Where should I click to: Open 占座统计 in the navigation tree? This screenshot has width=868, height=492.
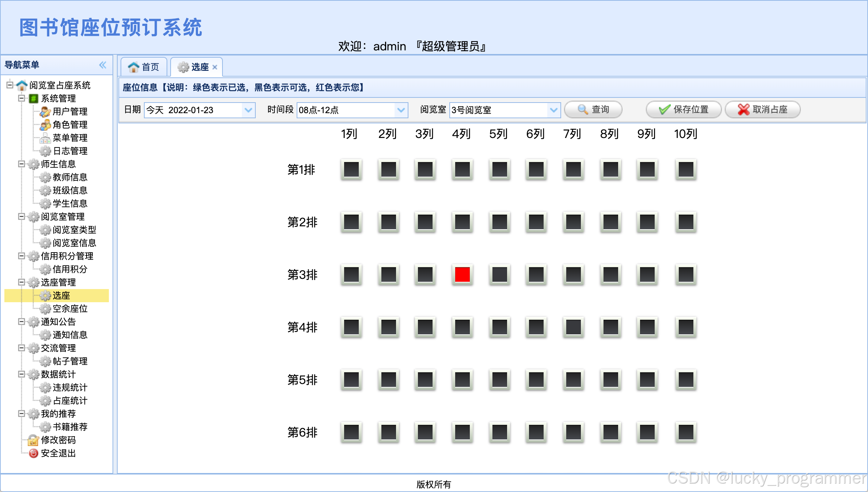click(x=70, y=401)
